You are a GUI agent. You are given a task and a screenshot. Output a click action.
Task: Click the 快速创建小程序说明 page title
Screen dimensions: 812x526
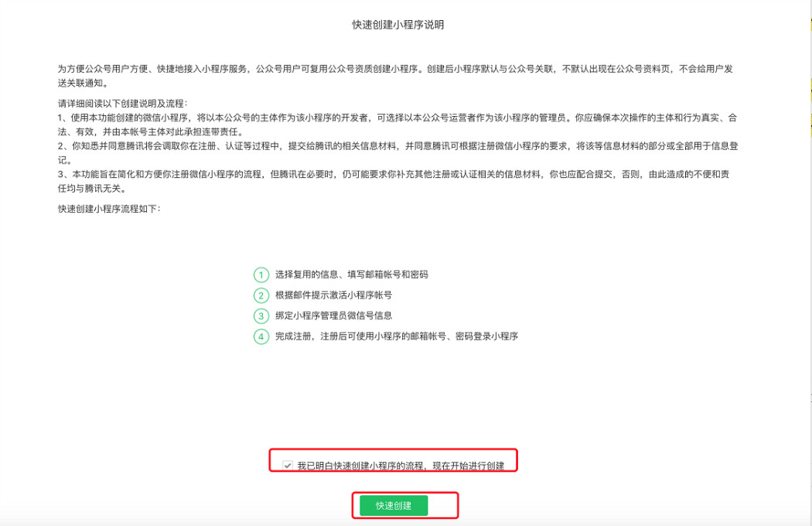[x=398, y=25]
